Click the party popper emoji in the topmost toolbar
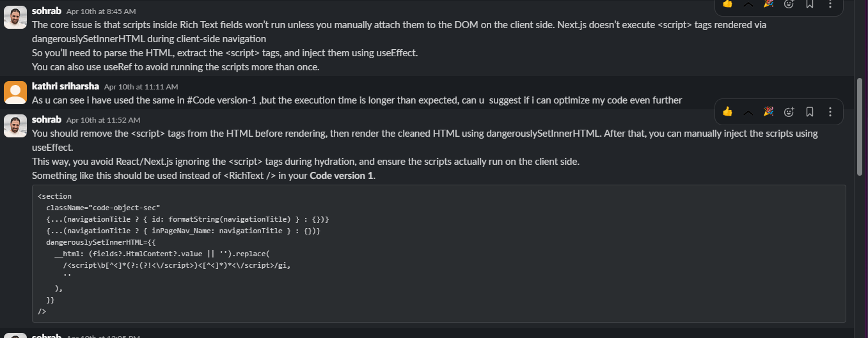868x338 pixels. 768,4
